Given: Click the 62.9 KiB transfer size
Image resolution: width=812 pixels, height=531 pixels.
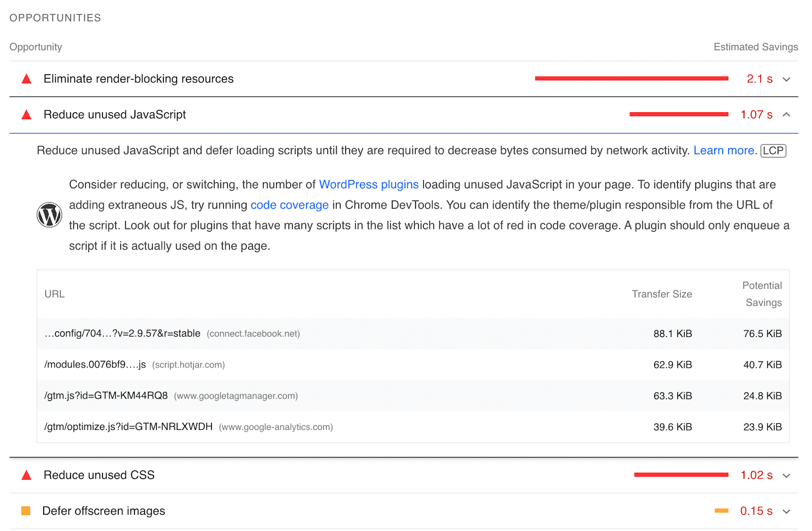Looking at the screenshot, I should 672,364.
